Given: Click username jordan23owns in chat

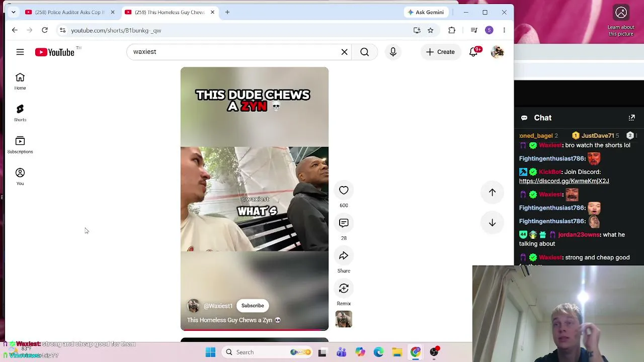Looking at the screenshot, I should point(579,235).
